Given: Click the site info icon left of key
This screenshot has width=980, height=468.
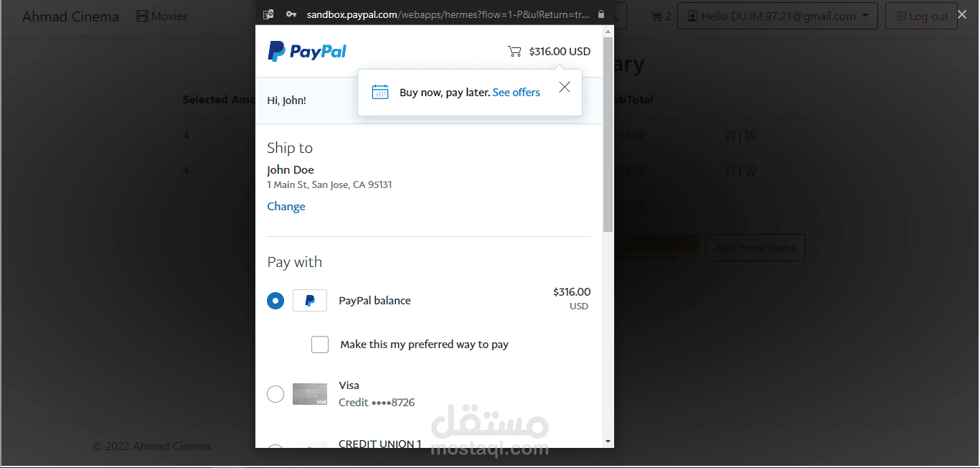Looking at the screenshot, I should (x=268, y=14).
